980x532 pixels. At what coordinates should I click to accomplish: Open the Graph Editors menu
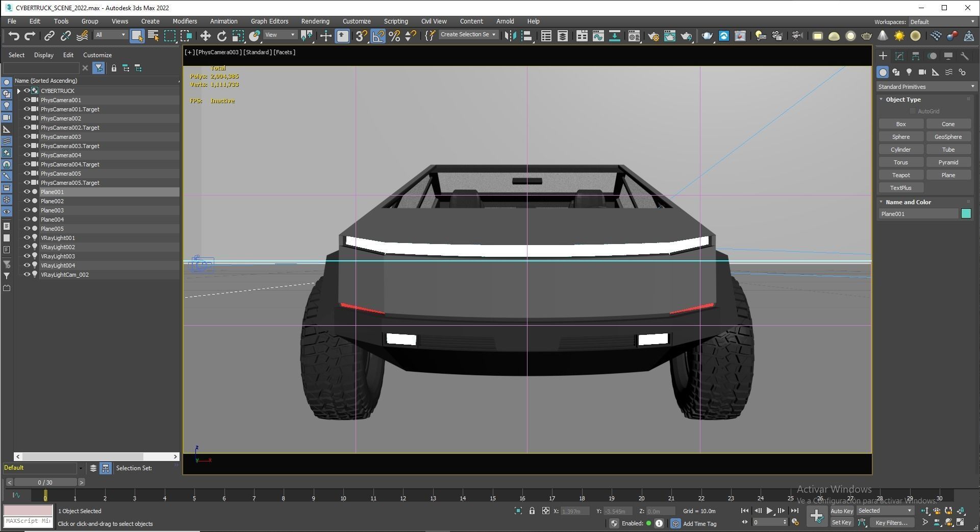tap(269, 21)
